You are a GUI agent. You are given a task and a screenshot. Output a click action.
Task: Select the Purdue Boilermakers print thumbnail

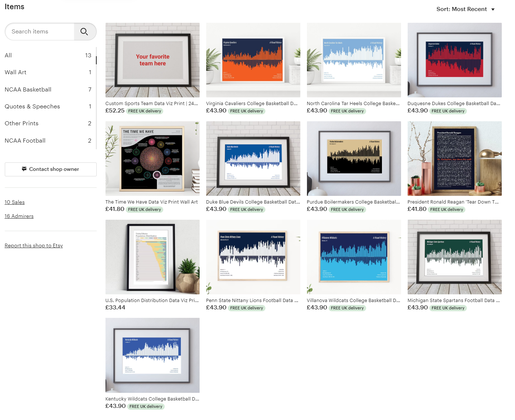[354, 158]
